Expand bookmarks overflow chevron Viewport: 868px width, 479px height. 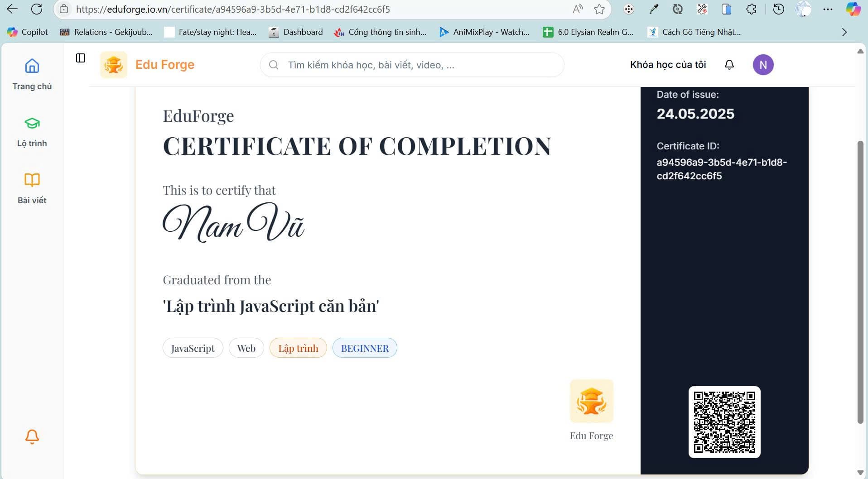[844, 32]
